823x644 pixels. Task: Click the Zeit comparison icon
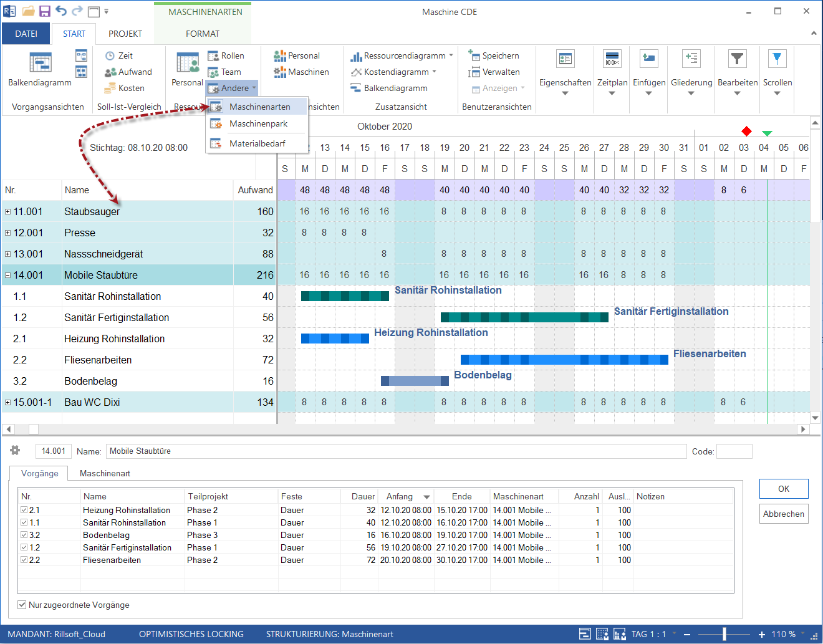[x=110, y=55]
